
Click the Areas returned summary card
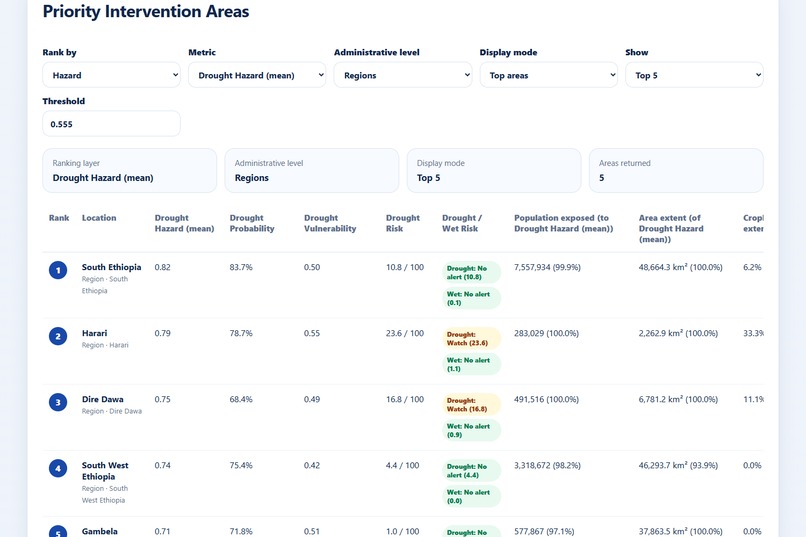coord(676,171)
